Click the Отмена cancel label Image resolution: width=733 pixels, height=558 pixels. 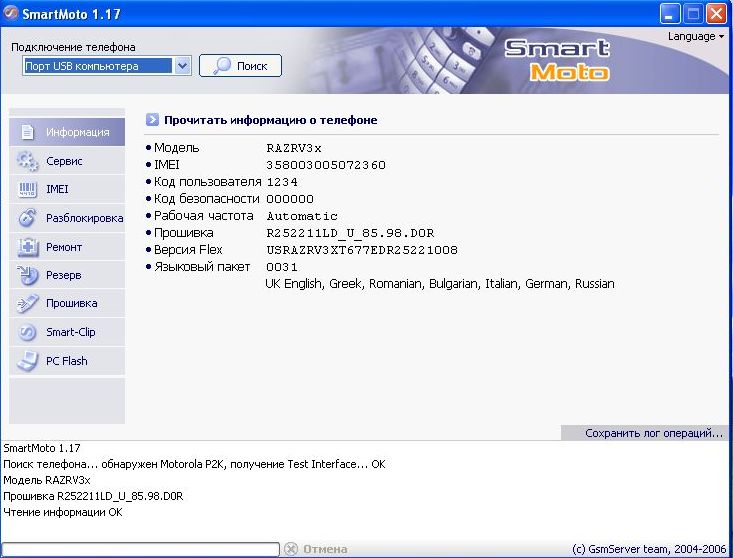coord(325,549)
